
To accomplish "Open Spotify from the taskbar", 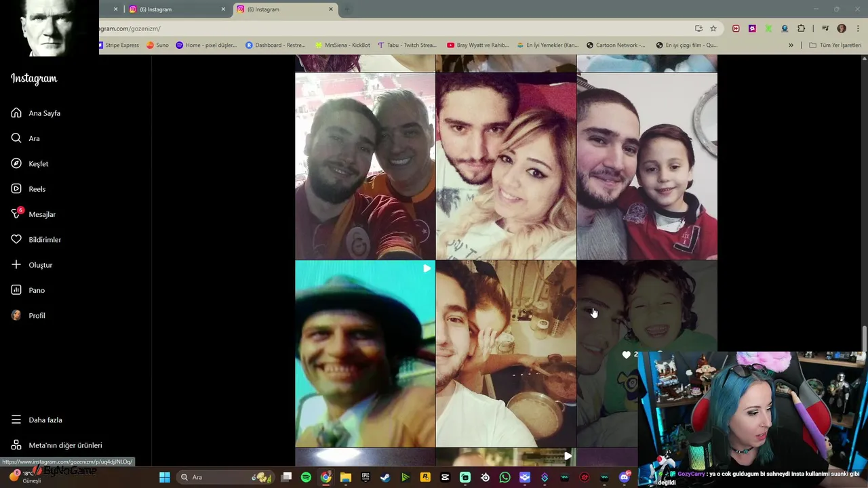I will [x=306, y=477].
